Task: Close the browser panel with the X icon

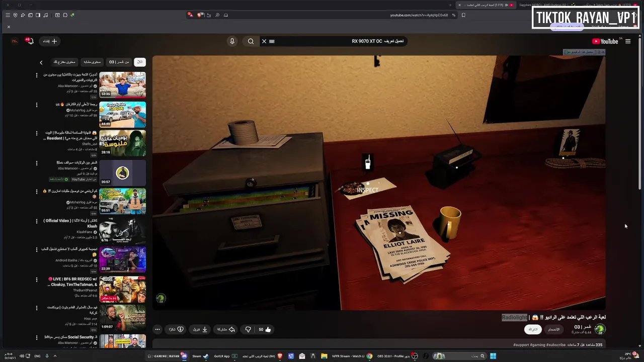Action: 9,27
